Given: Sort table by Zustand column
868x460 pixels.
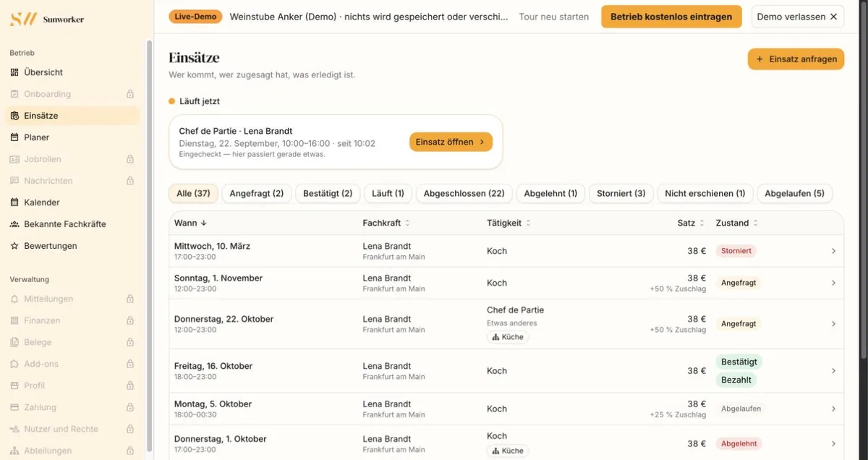Looking at the screenshot, I should pos(737,223).
